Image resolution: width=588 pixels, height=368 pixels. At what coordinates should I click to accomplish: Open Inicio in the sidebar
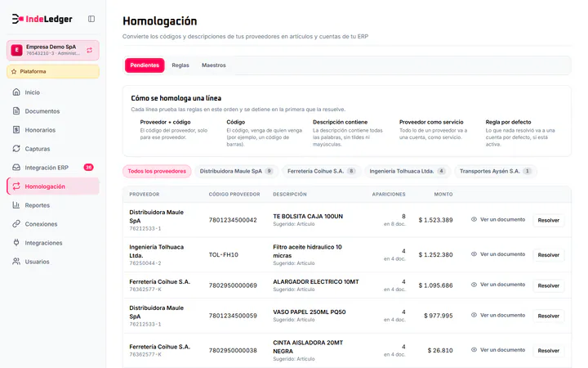pos(53,92)
